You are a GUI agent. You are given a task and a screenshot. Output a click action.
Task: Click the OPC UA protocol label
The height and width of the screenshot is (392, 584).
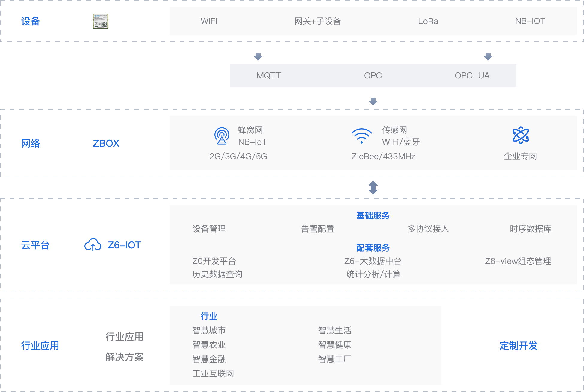pyautogui.click(x=472, y=75)
